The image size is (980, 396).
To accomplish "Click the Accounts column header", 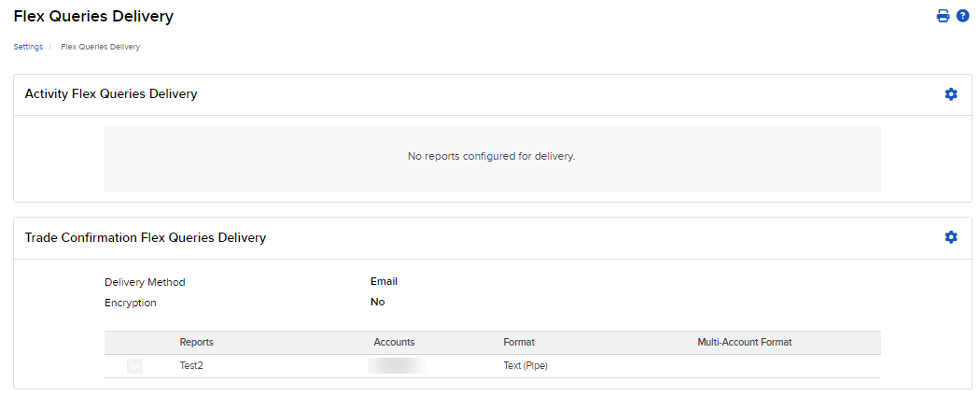I will pyautogui.click(x=394, y=343).
